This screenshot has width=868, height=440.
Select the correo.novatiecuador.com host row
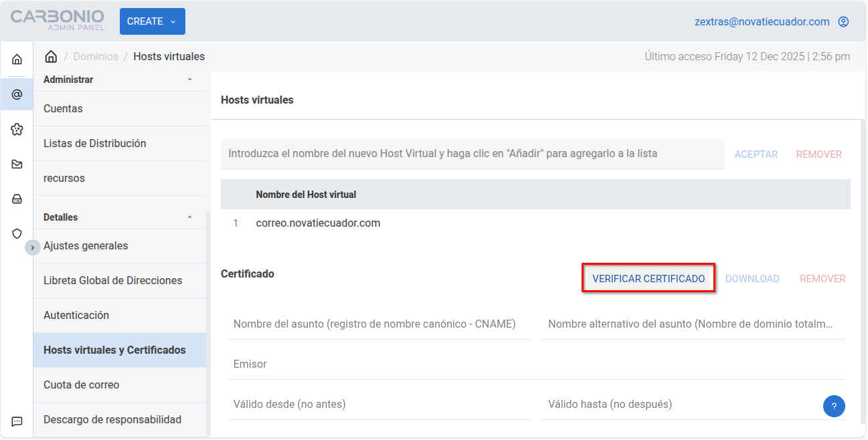[x=318, y=223]
